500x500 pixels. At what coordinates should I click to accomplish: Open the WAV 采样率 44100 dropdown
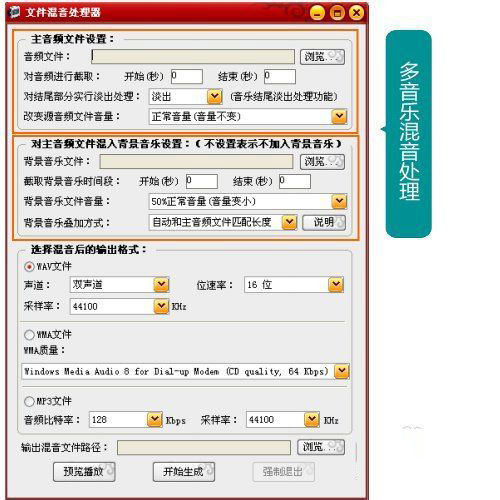coord(119,306)
